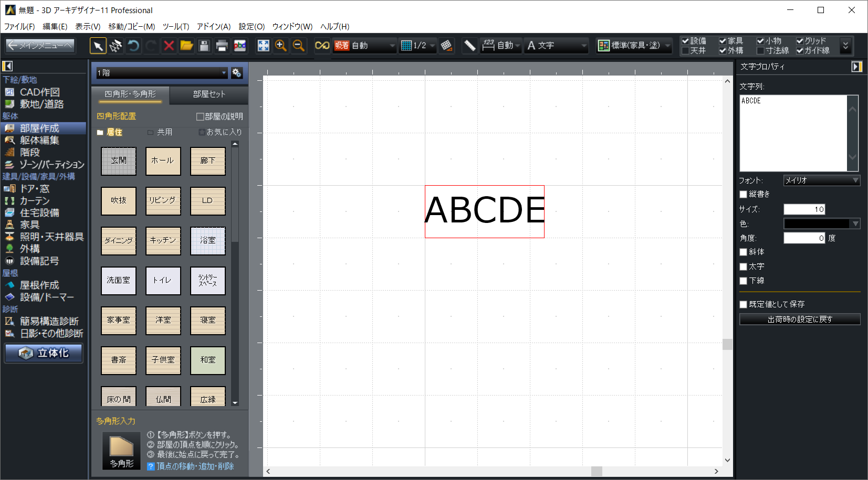Open file with the folder icon
This screenshot has height=480, width=868.
pos(186,46)
